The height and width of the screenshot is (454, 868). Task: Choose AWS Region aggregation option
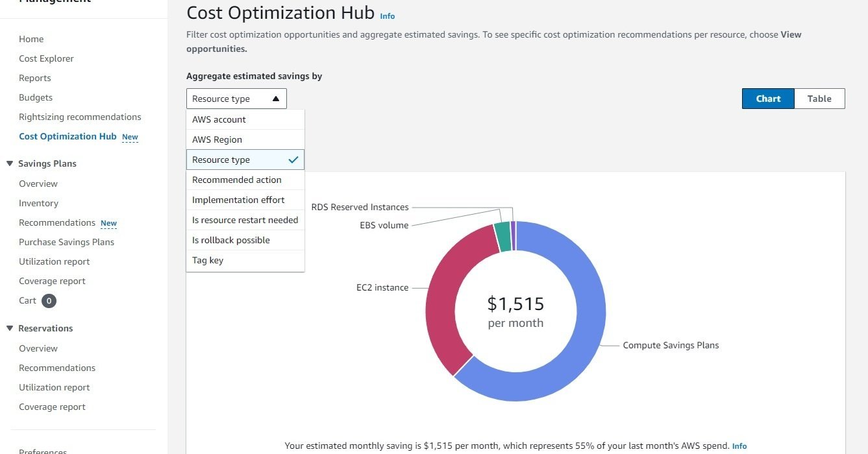pos(245,139)
